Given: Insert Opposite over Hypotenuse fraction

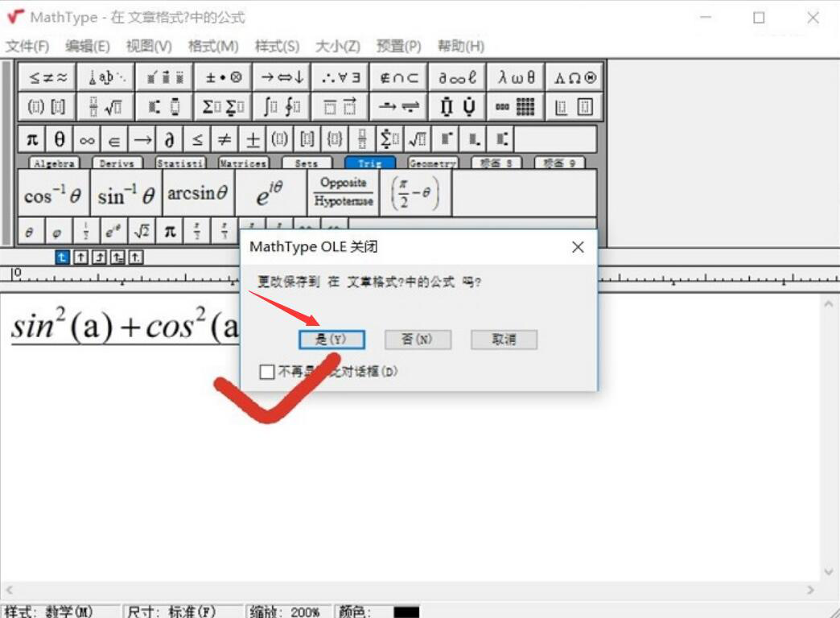Looking at the screenshot, I should pos(344,193).
